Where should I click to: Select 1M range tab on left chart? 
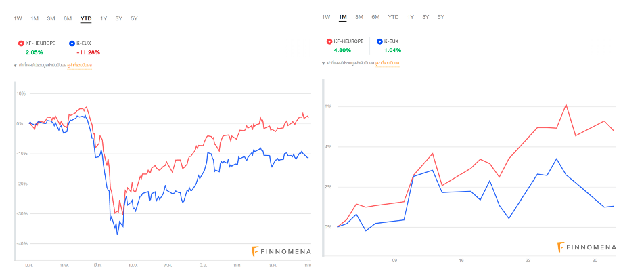click(x=34, y=18)
